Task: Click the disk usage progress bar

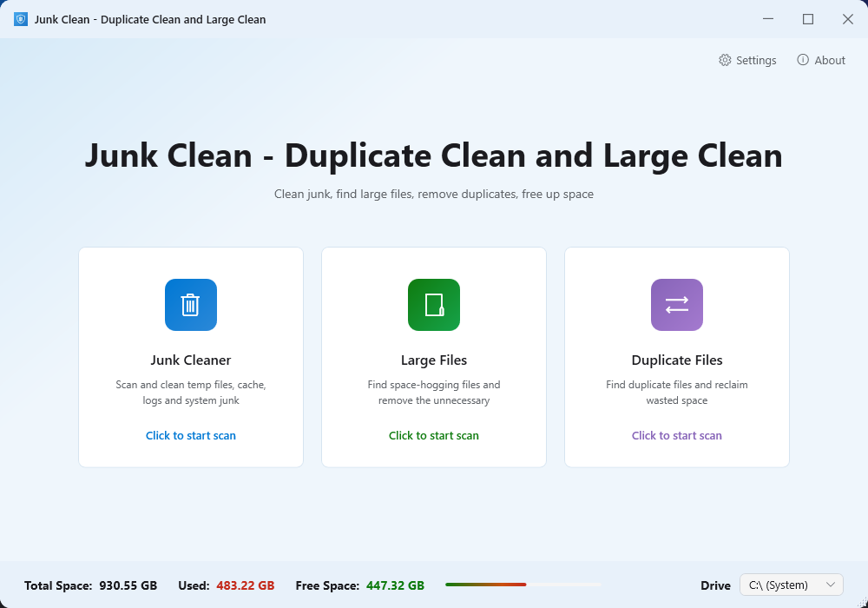Action: (x=523, y=585)
